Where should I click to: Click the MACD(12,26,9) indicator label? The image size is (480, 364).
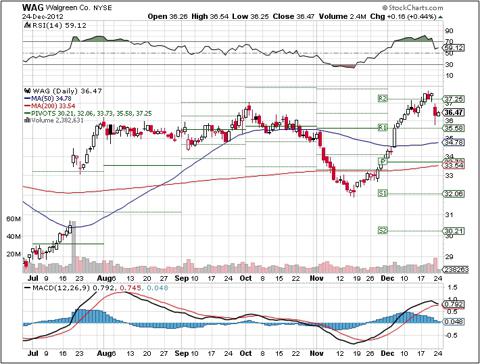pos(61,287)
